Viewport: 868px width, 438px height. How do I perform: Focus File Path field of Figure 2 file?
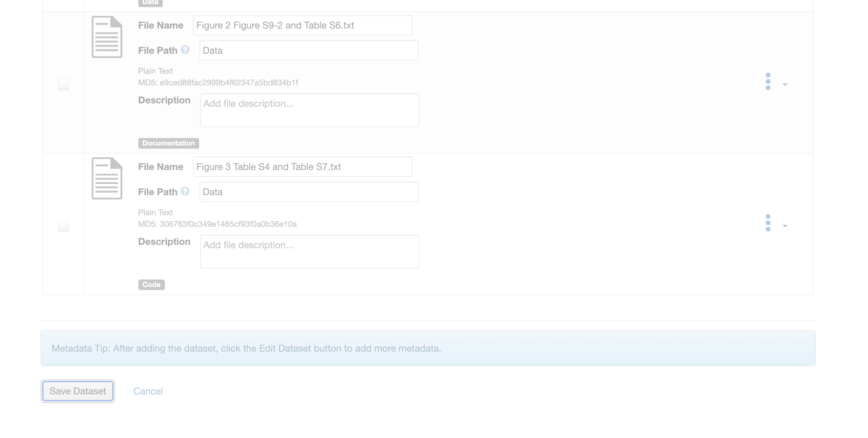point(309,50)
